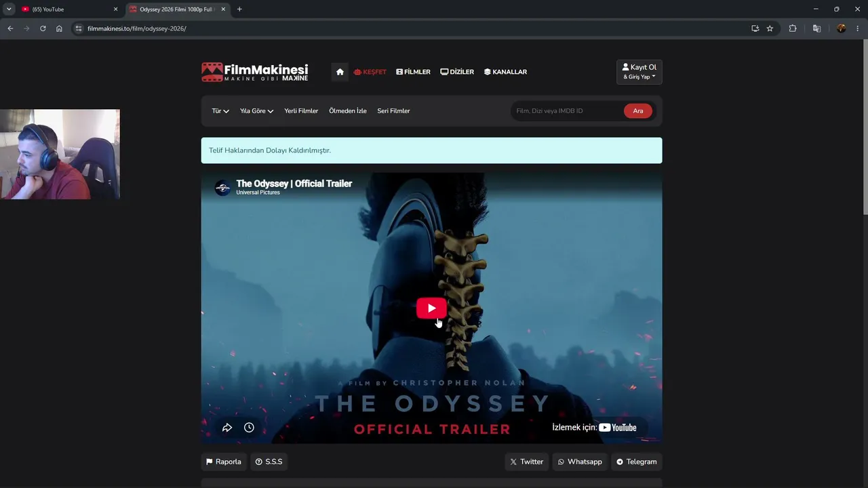Screen dimensions: 868x488
Task: Click the watch later clock icon
Action: [x=249, y=428]
